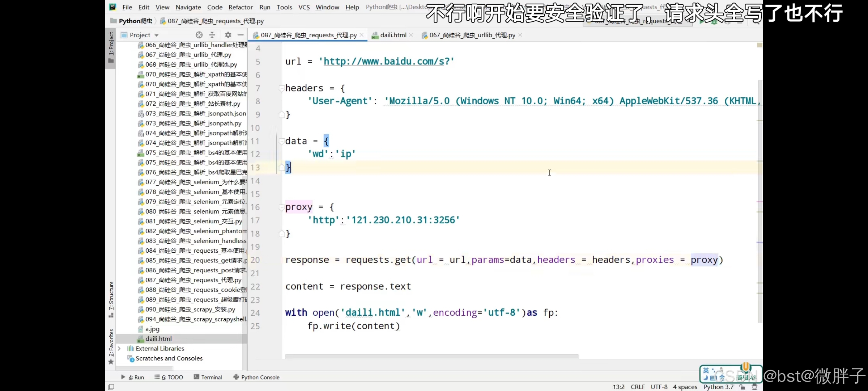
Task: Toggle the 7: Structure side tab
Action: 111,299
